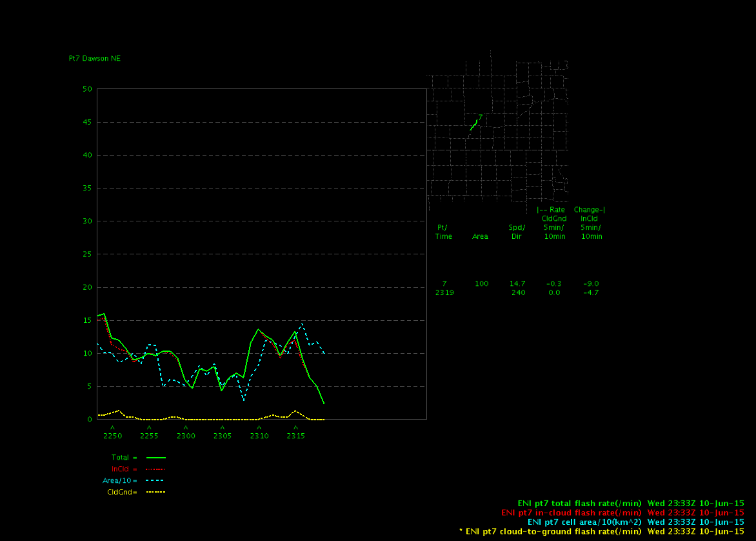Click the 2250 time tick caret
Screen dimensions: 756x541
tap(112, 427)
